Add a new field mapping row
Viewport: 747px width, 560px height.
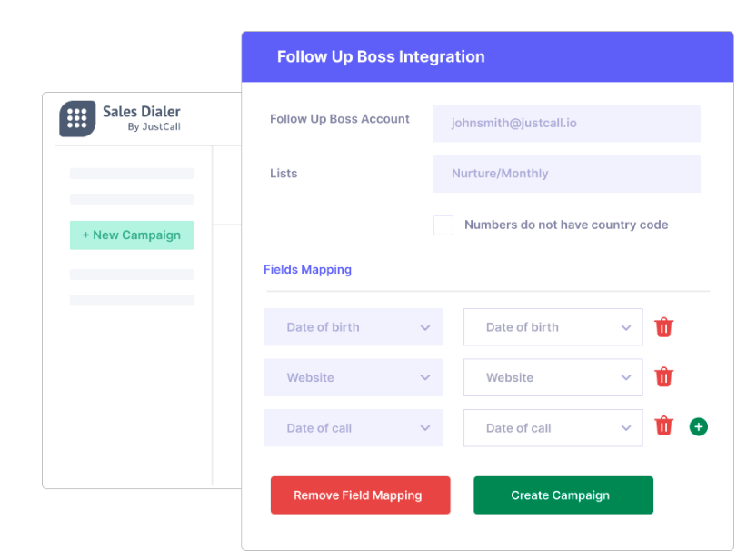tap(698, 426)
